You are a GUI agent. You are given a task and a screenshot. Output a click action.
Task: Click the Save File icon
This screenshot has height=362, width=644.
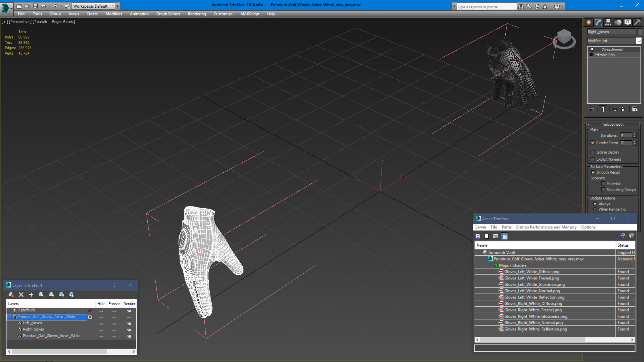pyautogui.click(x=35, y=6)
